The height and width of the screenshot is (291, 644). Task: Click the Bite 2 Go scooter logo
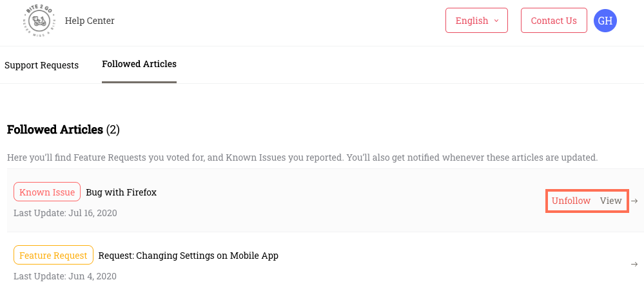click(x=39, y=21)
